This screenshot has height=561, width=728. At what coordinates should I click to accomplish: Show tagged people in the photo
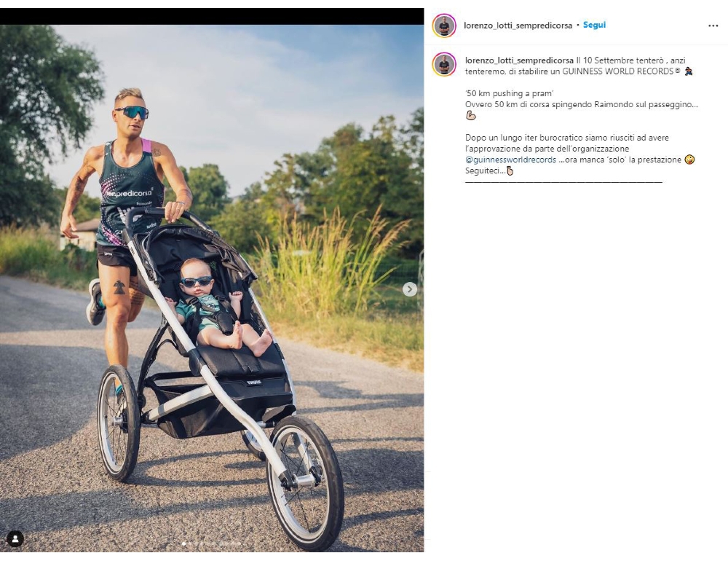tap(15, 538)
